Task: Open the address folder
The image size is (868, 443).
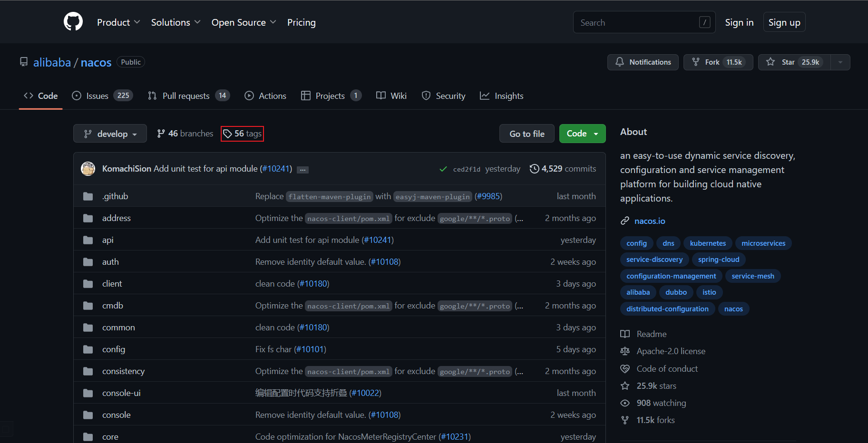Action: click(x=117, y=218)
